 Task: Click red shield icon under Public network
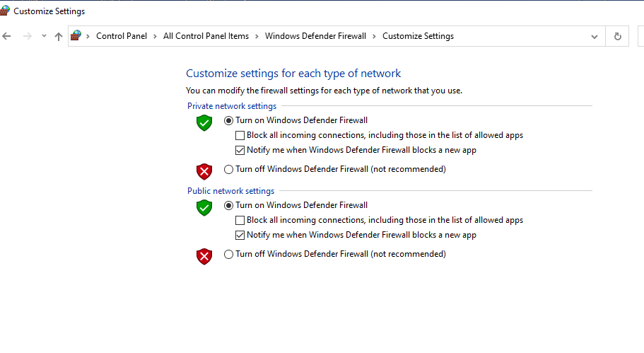click(204, 256)
